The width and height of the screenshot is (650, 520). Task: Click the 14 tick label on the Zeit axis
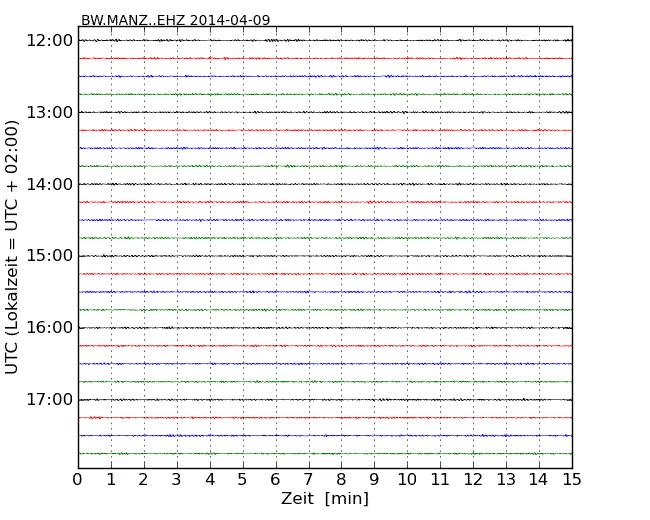pos(538,479)
